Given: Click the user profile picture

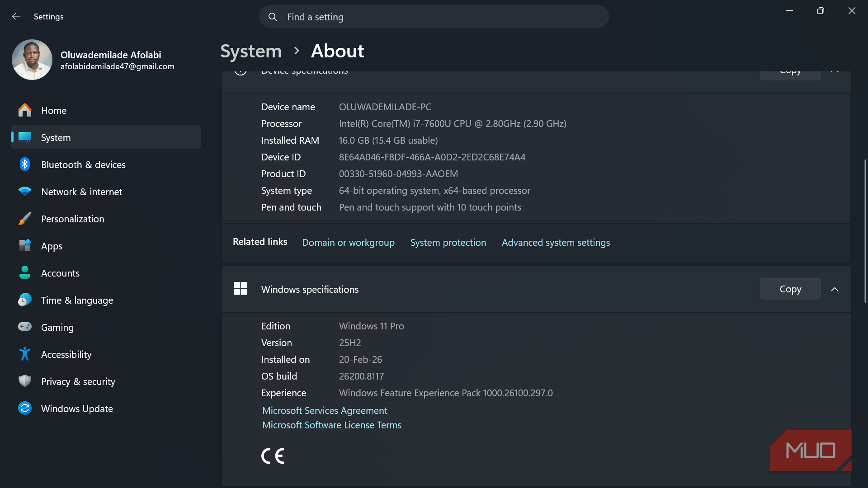Looking at the screenshot, I should click(x=32, y=60).
